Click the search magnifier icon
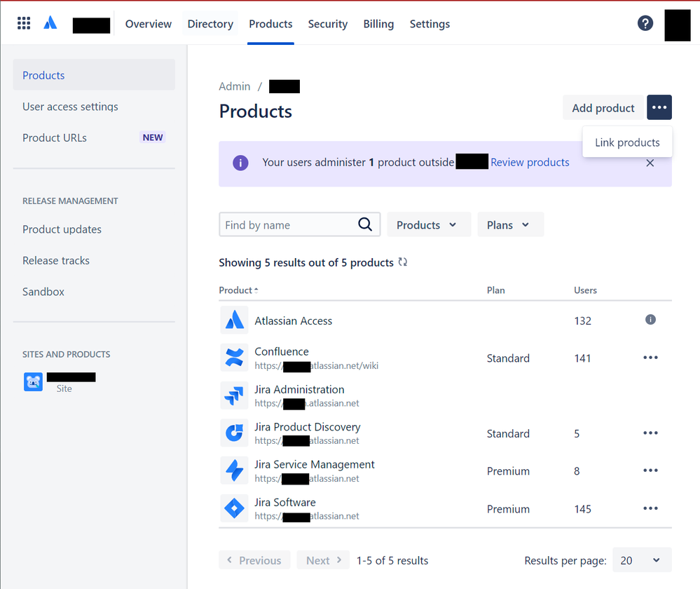This screenshot has width=700, height=589. (x=365, y=224)
